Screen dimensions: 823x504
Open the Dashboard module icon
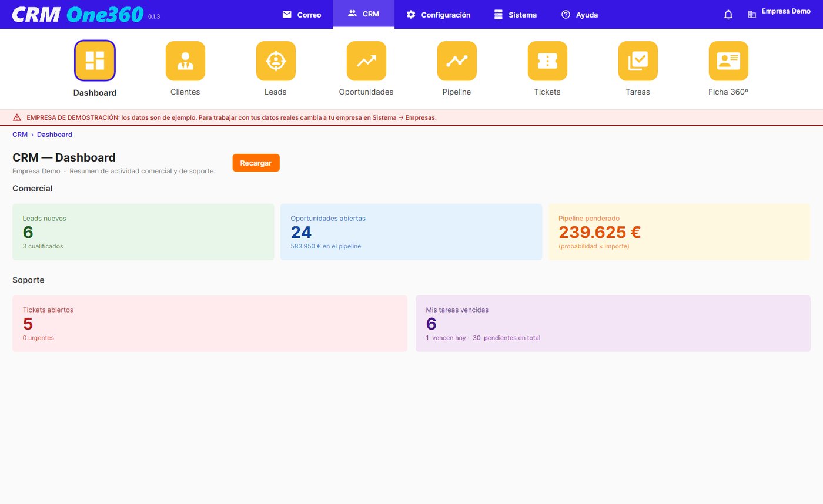pos(95,61)
